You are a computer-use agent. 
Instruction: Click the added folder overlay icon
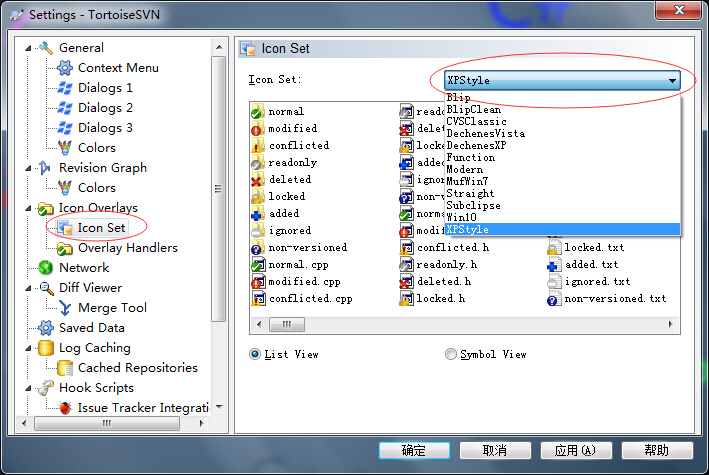click(x=258, y=213)
